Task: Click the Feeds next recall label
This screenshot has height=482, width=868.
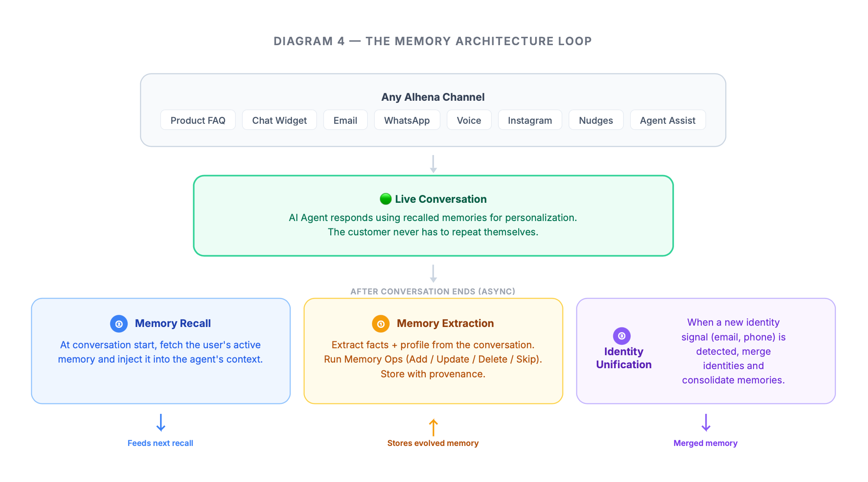Action: 161,443
